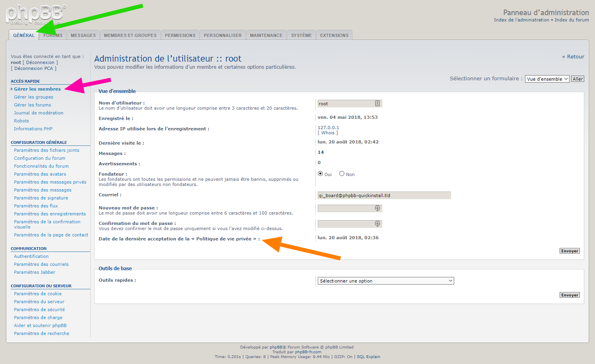Open the 'Index du forum' link

(x=572, y=20)
